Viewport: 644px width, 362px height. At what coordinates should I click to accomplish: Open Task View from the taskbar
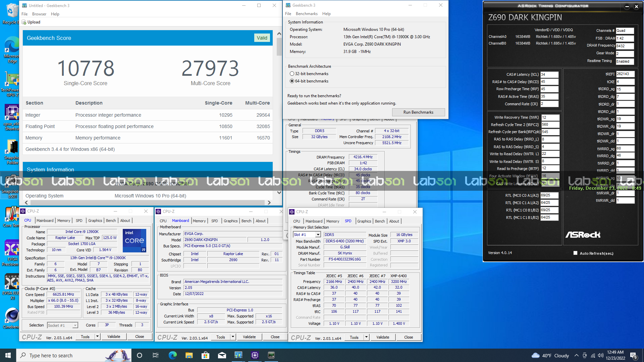pyautogui.click(x=155, y=355)
